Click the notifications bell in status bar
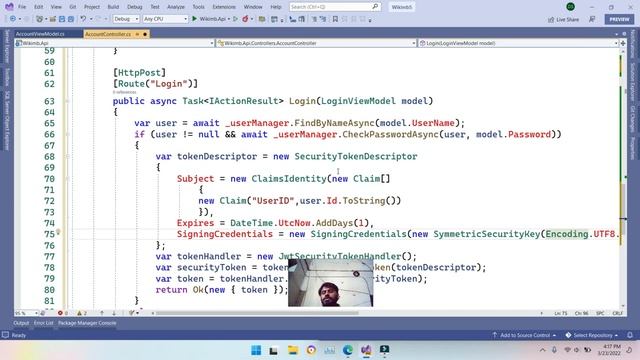The image size is (640, 360). [x=630, y=335]
